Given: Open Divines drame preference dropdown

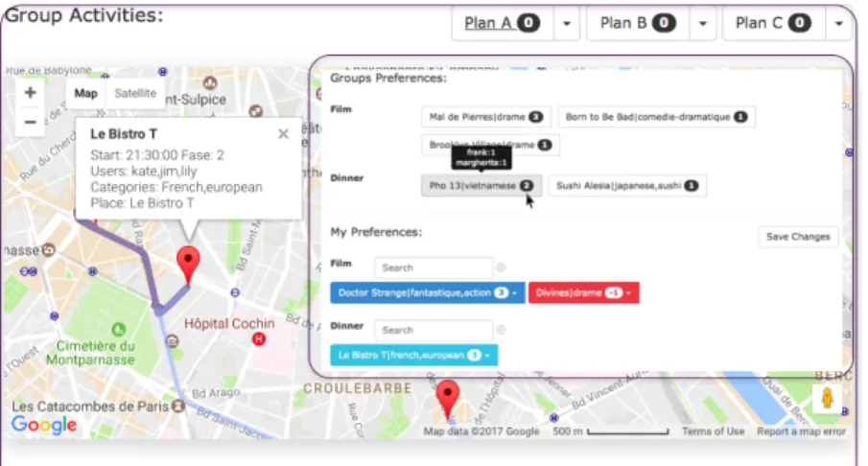Looking at the screenshot, I should (x=629, y=292).
